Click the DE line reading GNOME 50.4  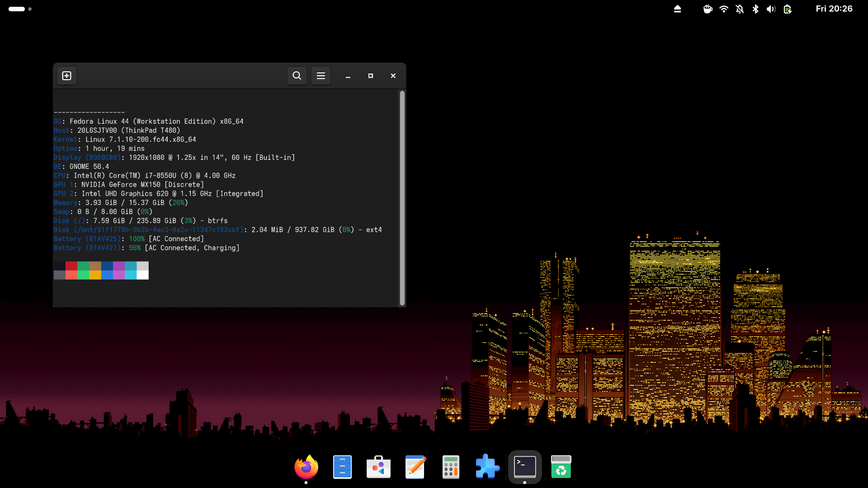(81, 167)
